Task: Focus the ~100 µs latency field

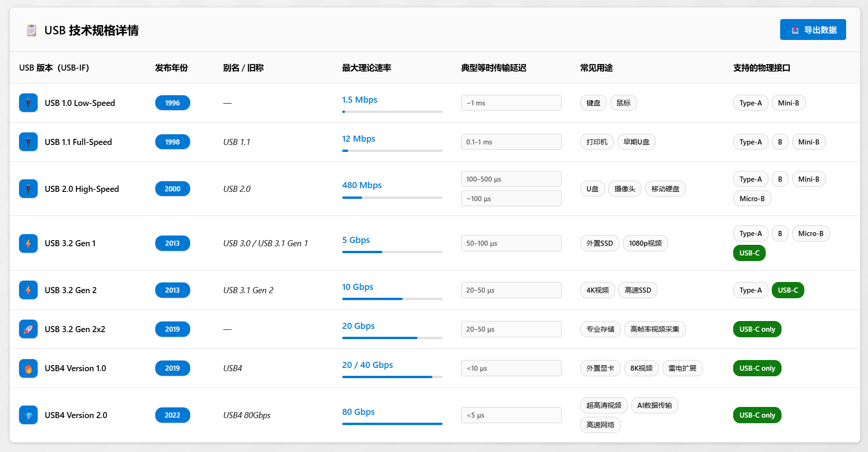Action: [511, 198]
